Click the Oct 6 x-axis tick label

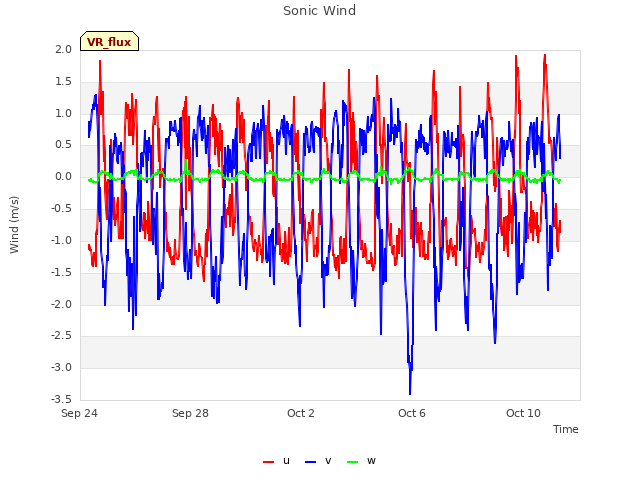click(412, 413)
